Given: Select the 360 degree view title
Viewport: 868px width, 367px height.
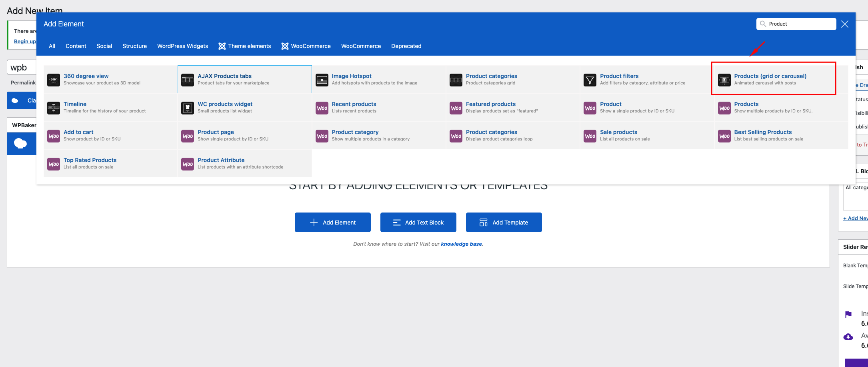Looking at the screenshot, I should tap(86, 76).
